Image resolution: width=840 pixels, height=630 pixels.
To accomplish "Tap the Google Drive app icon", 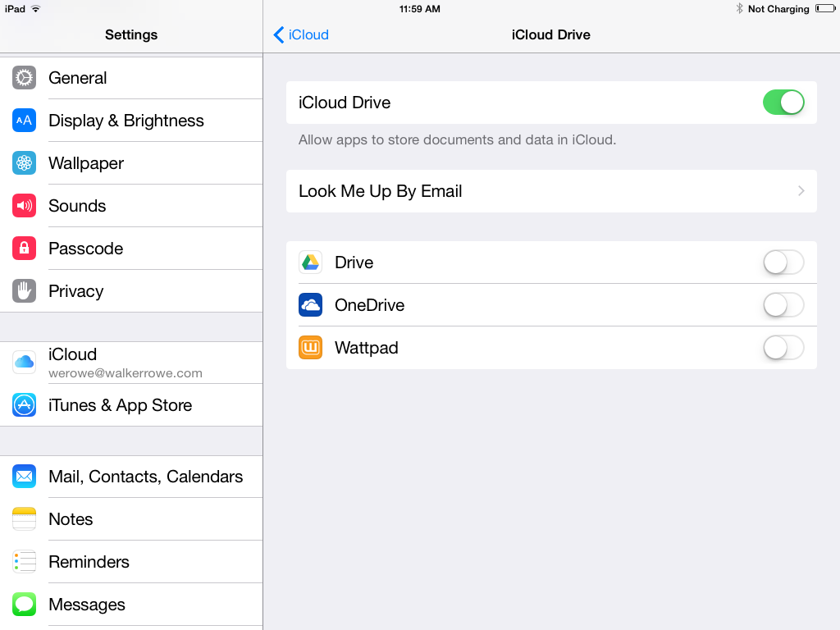I will (310, 262).
